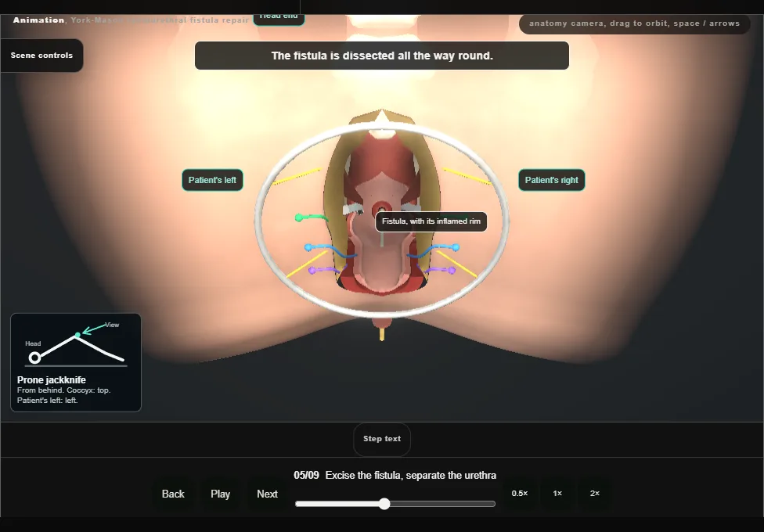Viewport: 764px width, 532px height.
Task: Click the animation progress slider handle
Action: (384, 504)
